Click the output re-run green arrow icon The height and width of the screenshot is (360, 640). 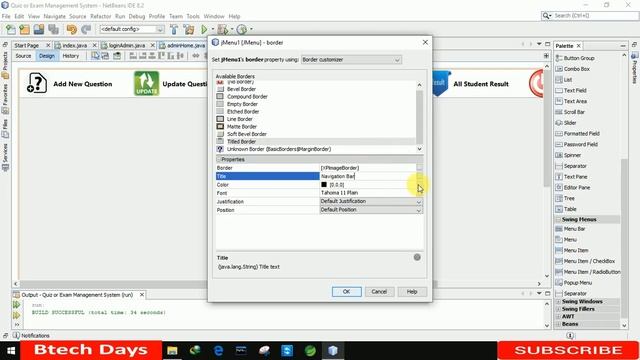tap(16, 304)
